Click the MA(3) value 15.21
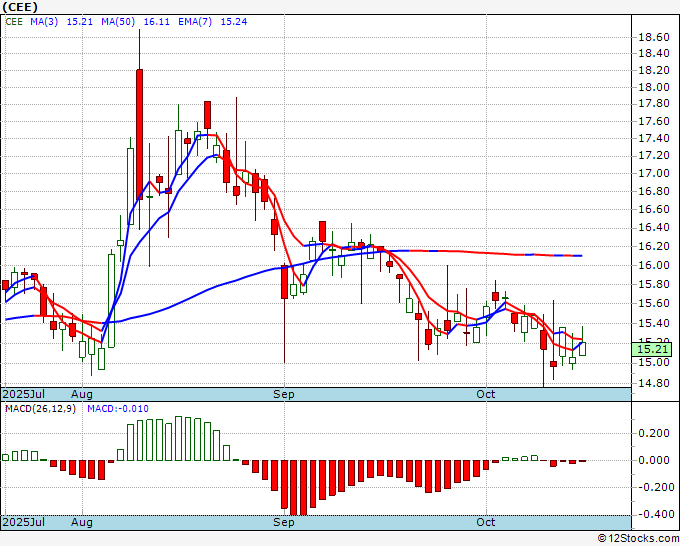Screen dimensions: 680x546 80,22
